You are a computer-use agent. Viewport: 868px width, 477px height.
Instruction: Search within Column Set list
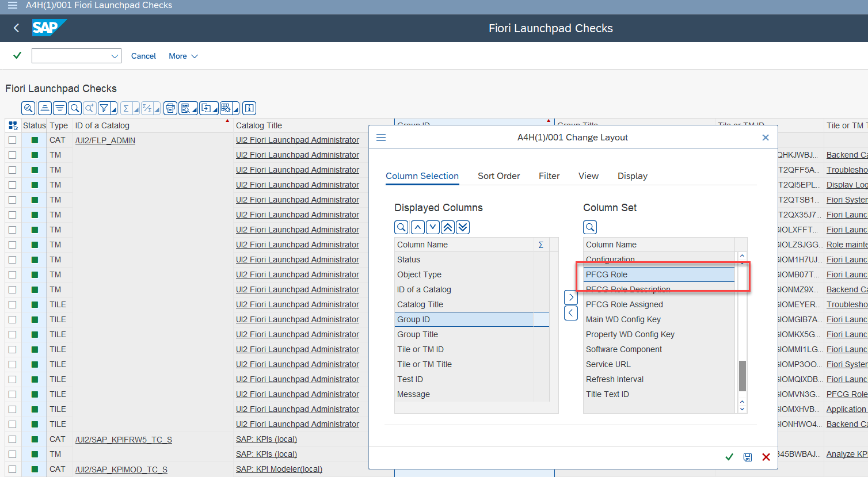(590, 227)
